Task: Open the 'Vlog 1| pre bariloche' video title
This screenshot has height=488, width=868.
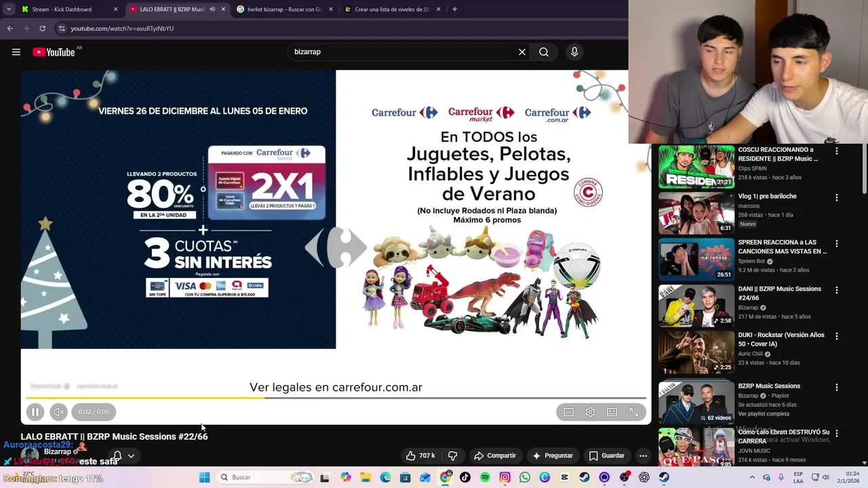Action: [767, 197]
